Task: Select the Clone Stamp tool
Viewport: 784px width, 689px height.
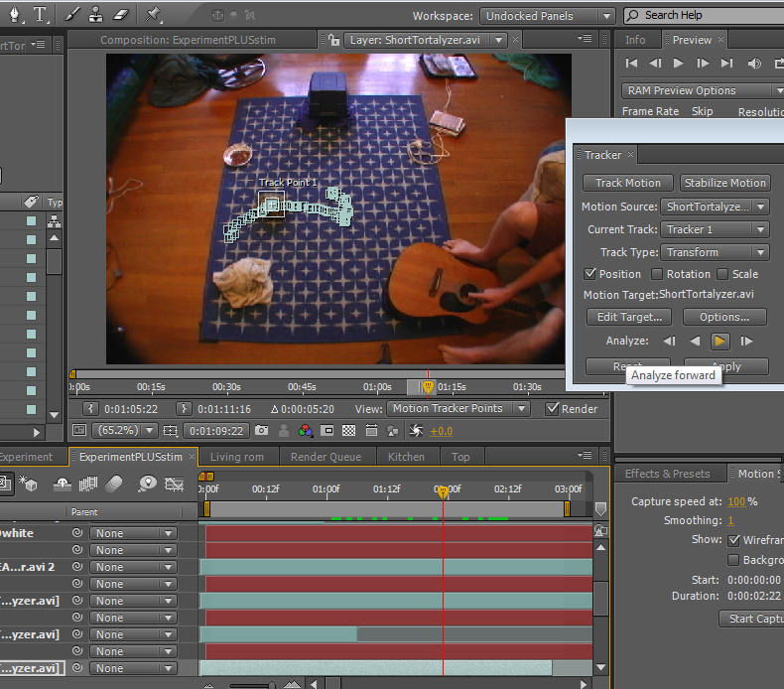Action: click(x=95, y=15)
